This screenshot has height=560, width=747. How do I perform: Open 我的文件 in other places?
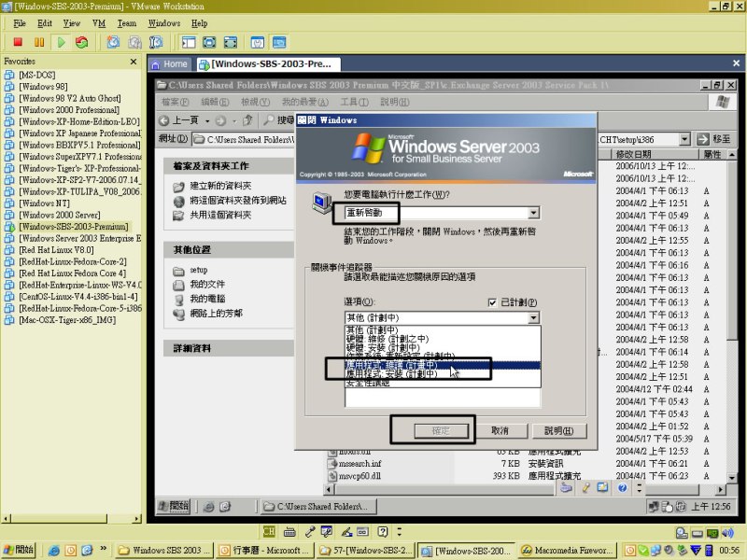[207, 285]
